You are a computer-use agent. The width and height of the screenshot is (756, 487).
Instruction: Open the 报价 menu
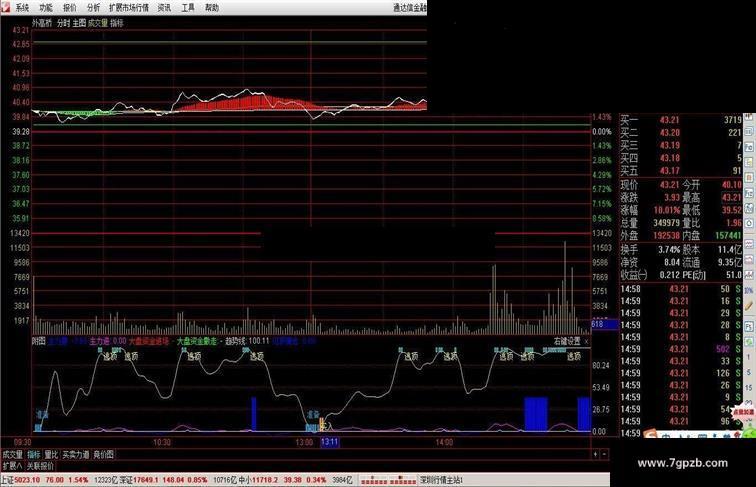pos(69,8)
